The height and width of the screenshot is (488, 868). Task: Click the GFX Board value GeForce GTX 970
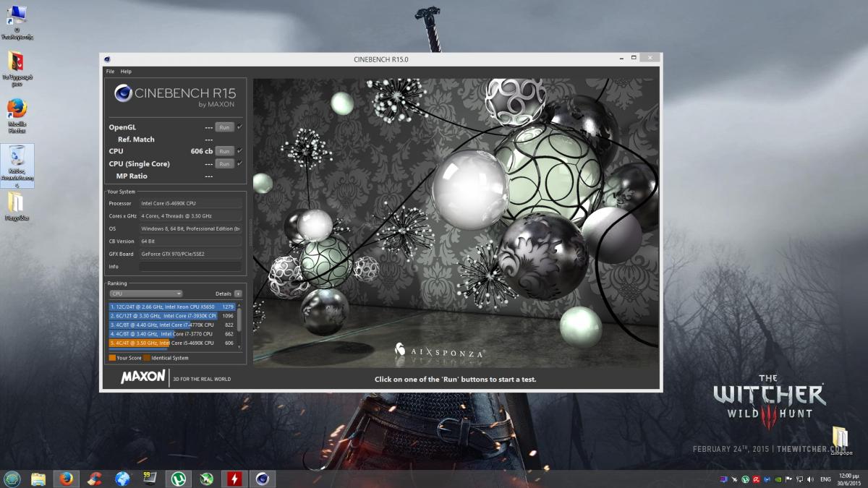tap(191, 254)
